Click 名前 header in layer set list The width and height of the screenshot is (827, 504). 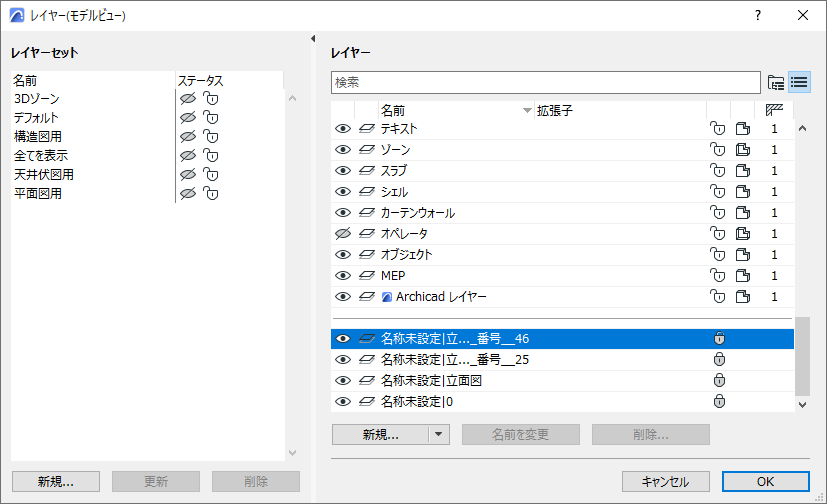[x=25, y=81]
